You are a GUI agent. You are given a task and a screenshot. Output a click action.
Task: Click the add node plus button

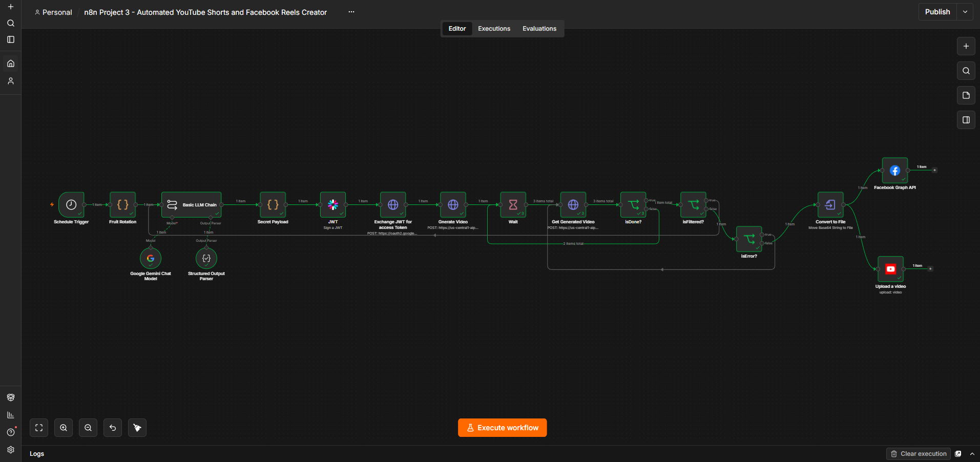click(966, 46)
